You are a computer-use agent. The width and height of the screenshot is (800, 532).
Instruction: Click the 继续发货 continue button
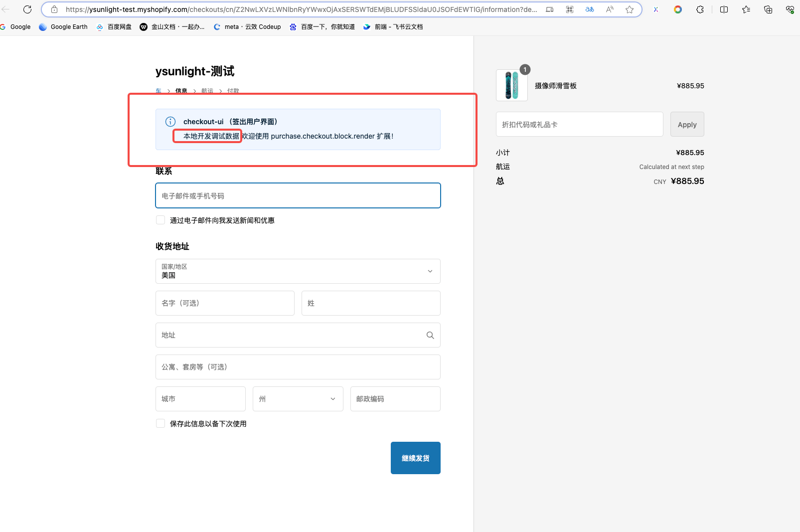coord(415,458)
